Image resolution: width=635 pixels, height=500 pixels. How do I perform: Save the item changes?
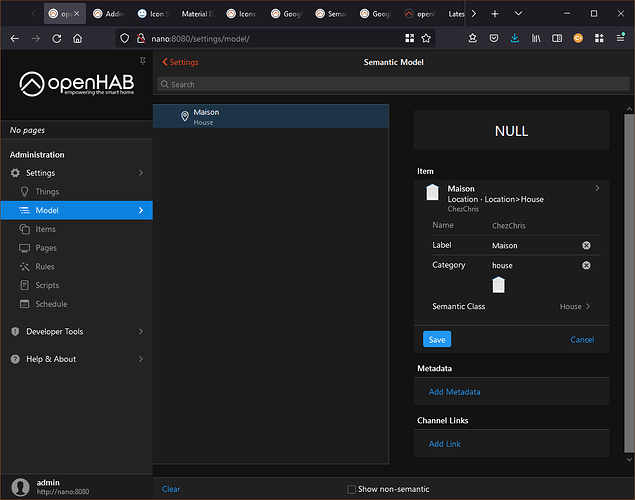437,339
